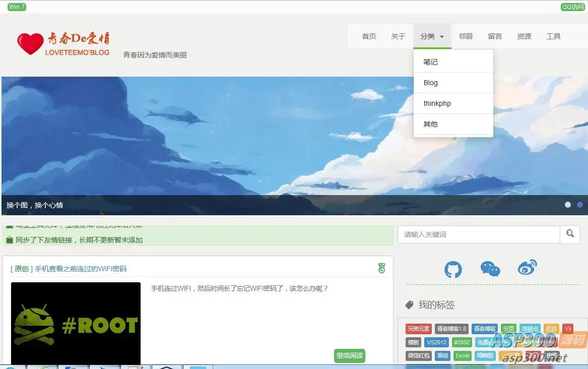The image size is (588, 369).
Task: Click the green medal icon on post
Action: click(382, 268)
